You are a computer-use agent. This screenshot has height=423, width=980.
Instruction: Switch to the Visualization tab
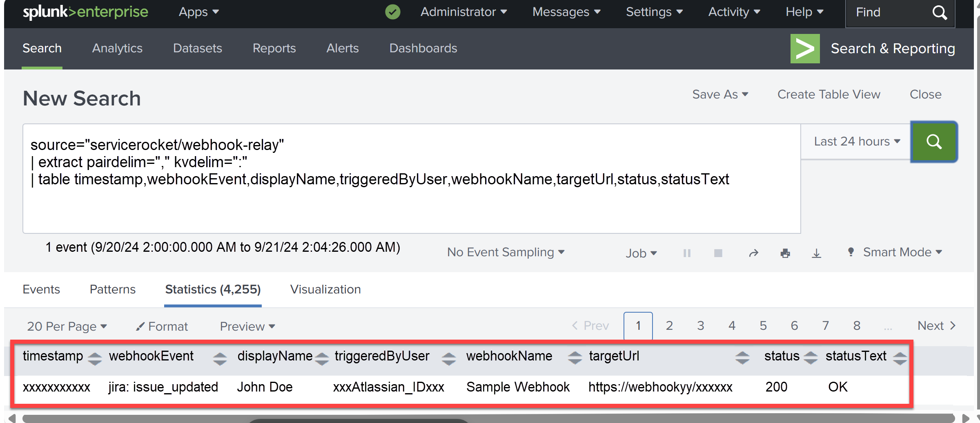point(325,289)
